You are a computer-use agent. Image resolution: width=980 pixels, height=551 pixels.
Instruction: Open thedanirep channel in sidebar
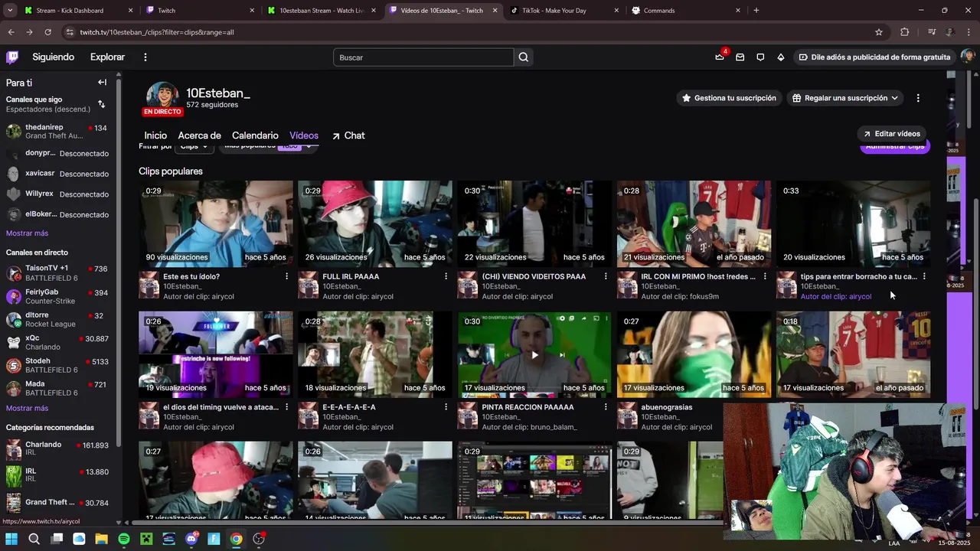pyautogui.click(x=57, y=132)
